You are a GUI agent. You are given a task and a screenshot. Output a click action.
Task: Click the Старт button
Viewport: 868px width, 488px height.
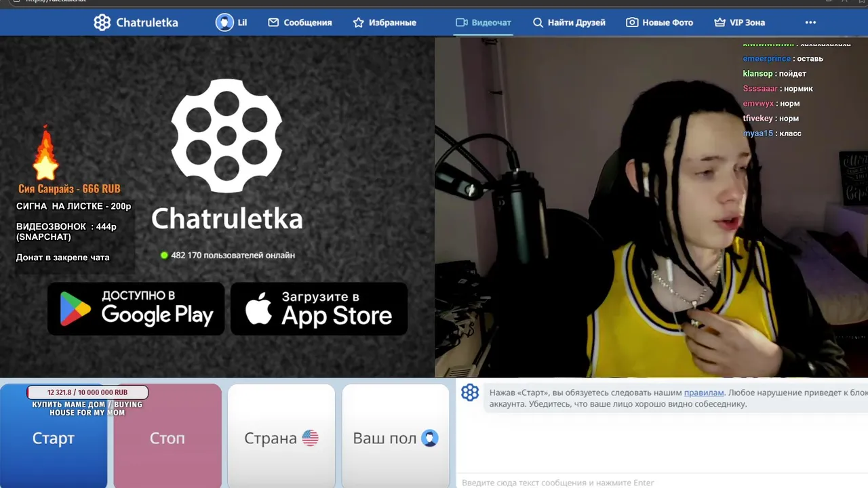pyautogui.click(x=54, y=437)
